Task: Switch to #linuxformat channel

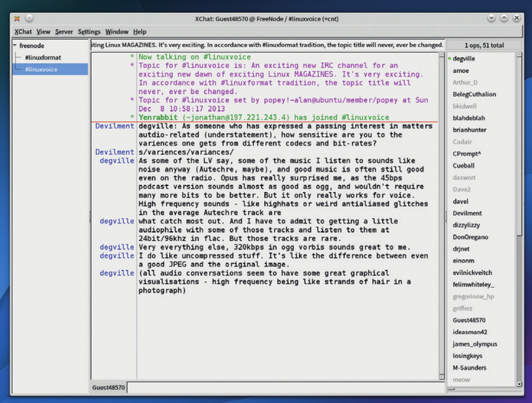Action: 43,57
